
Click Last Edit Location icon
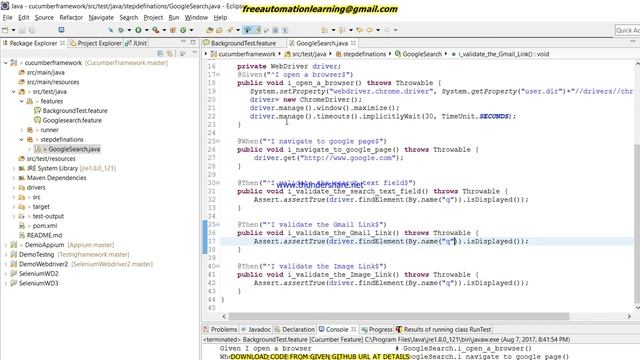pyautogui.click(x=360, y=30)
